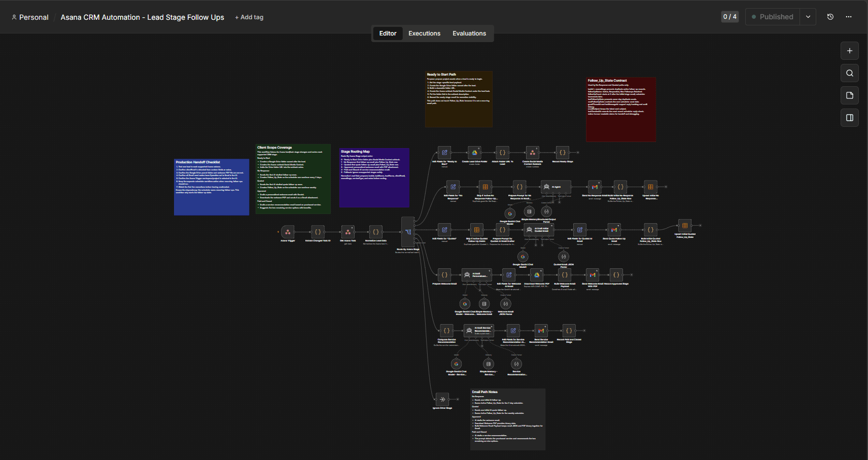Switch to the Evaluations tab

pos(469,33)
